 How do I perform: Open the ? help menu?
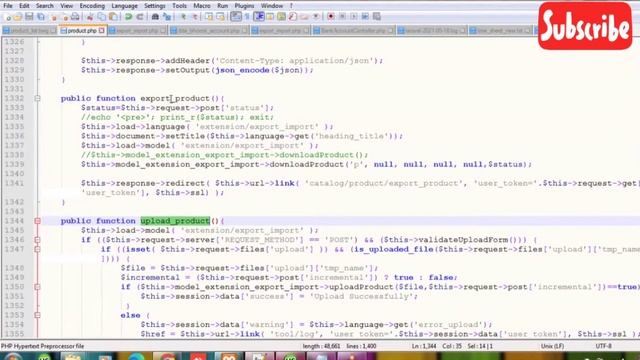tap(291, 6)
